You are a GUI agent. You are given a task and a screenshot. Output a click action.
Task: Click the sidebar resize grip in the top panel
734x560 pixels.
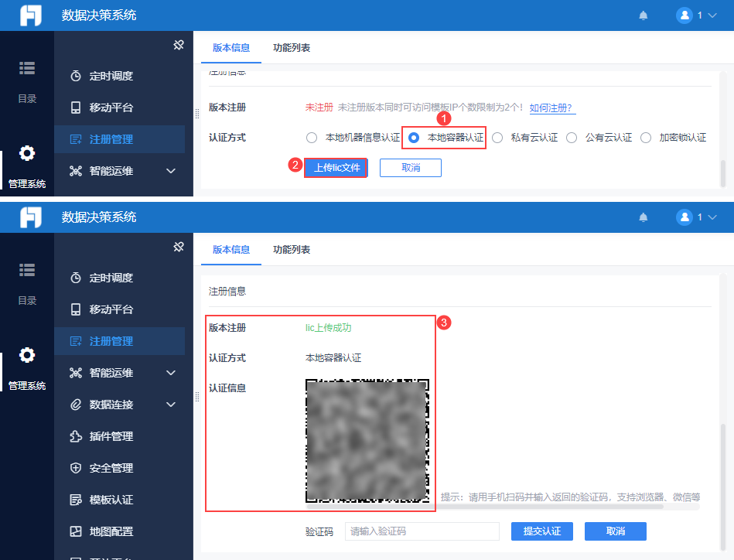click(x=197, y=113)
